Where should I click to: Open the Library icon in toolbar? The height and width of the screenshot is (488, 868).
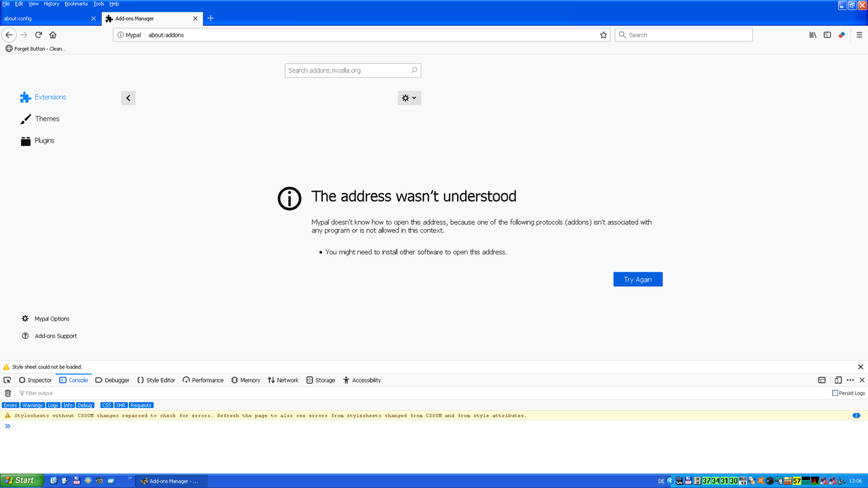coord(812,35)
